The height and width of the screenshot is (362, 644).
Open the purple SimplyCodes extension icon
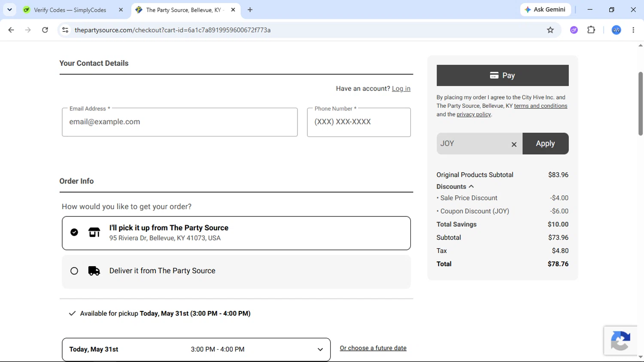point(574,30)
